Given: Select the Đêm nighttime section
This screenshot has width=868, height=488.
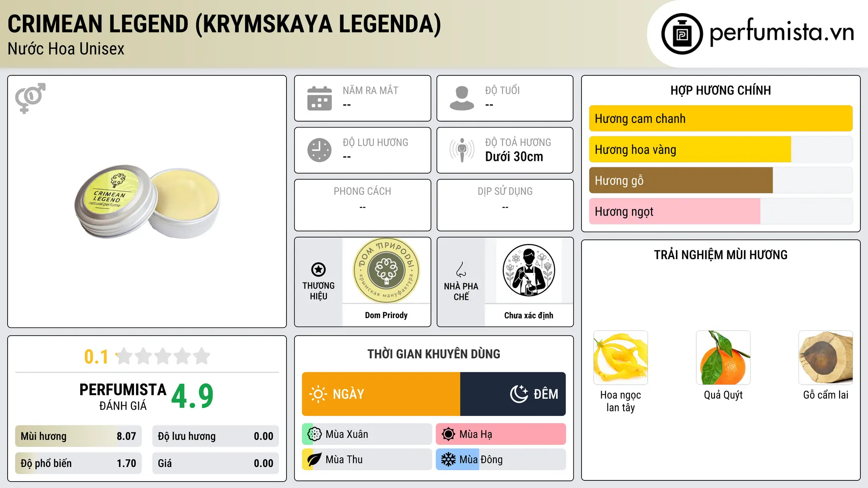Looking at the screenshot, I should click(513, 394).
